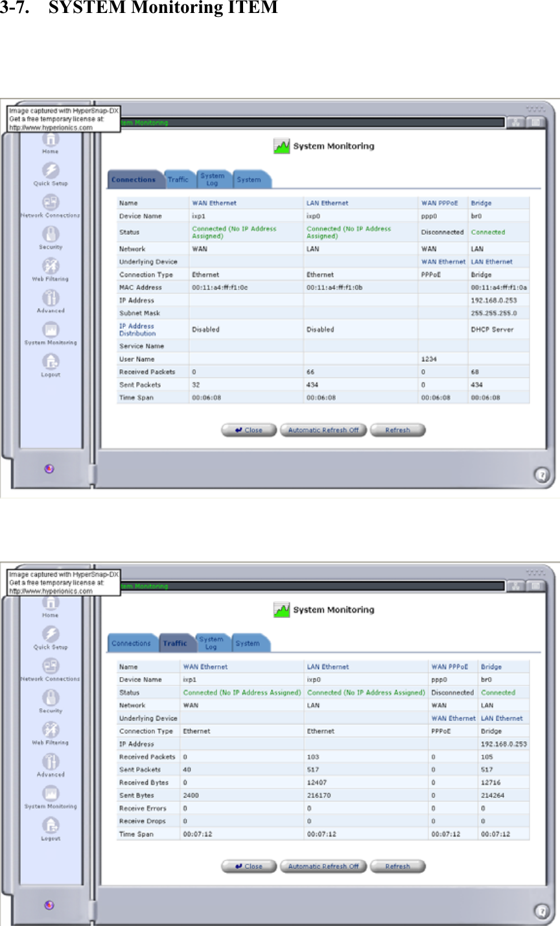
Task: Switch to the Connections tab
Action: [134, 180]
